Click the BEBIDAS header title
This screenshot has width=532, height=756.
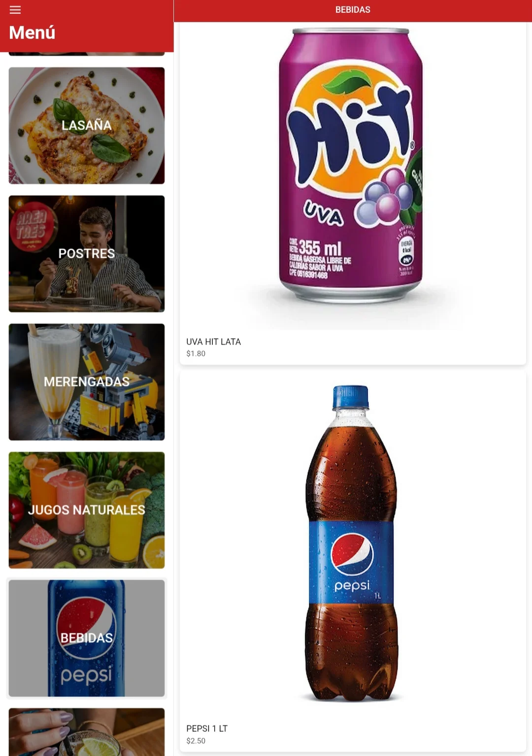pyautogui.click(x=353, y=10)
